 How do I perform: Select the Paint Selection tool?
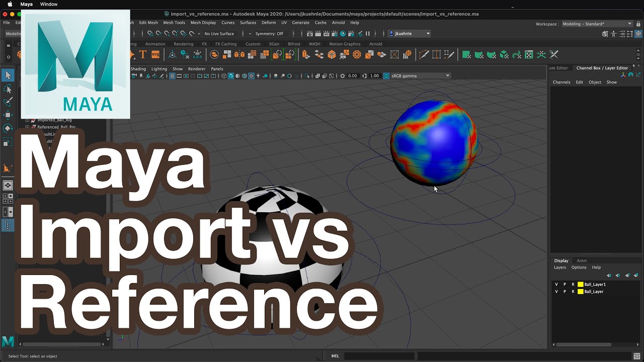pyautogui.click(x=8, y=102)
